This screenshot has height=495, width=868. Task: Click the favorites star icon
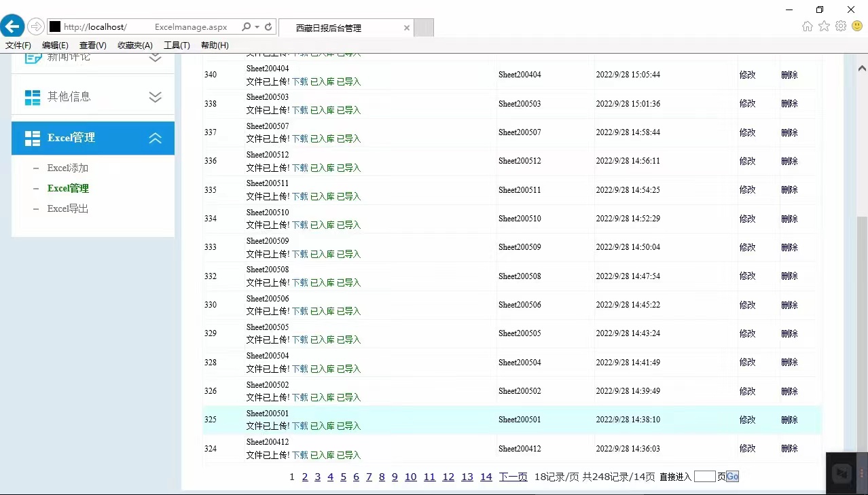click(x=824, y=26)
